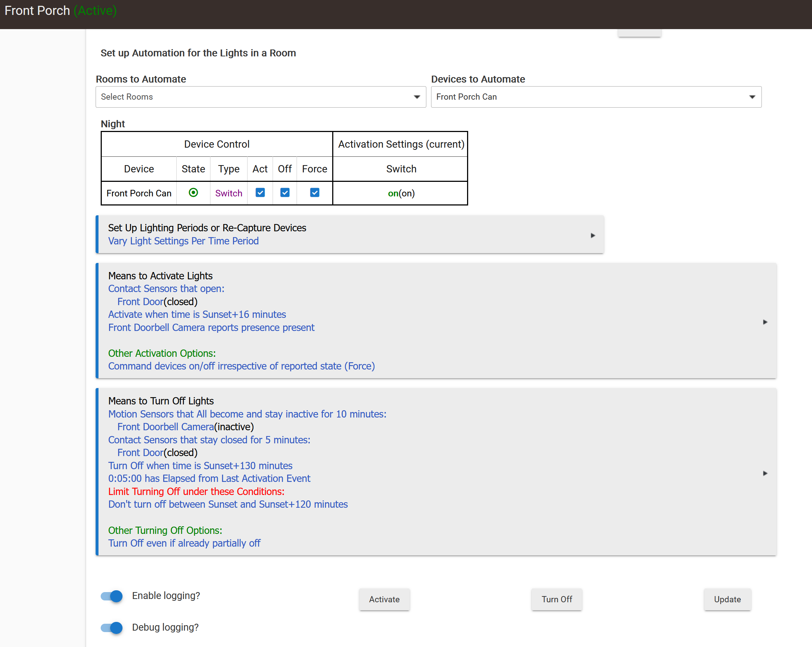
Task: Expand Set Up Lighting Periods section arrow
Action: [x=592, y=236]
